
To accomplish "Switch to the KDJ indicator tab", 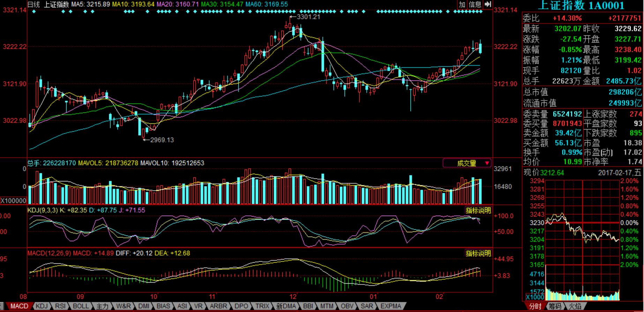I will (42, 306).
